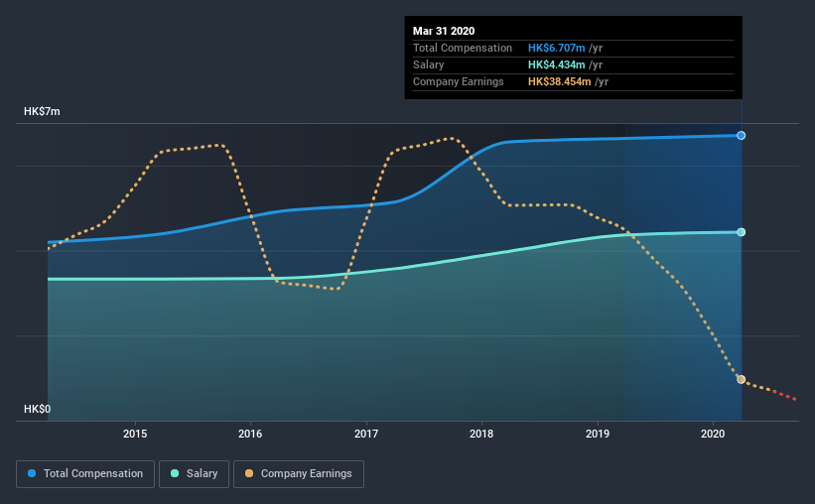Click the Total Compensation tooltip row label

tap(463, 48)
